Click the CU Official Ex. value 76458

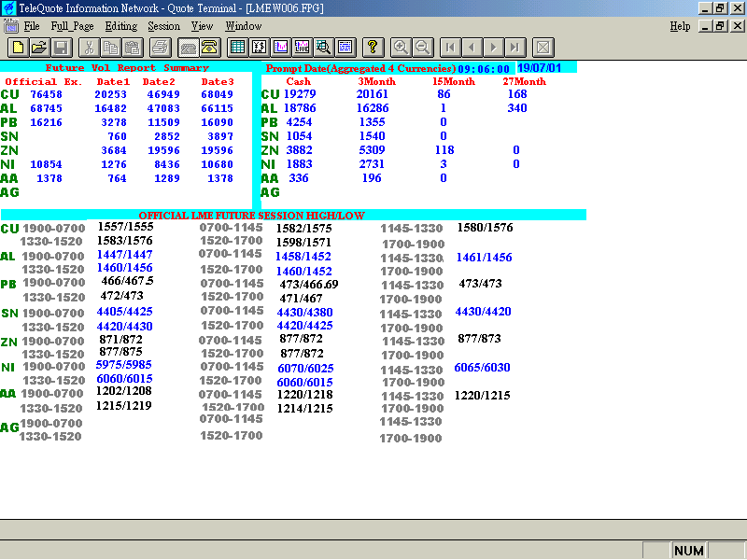[46, 95]
